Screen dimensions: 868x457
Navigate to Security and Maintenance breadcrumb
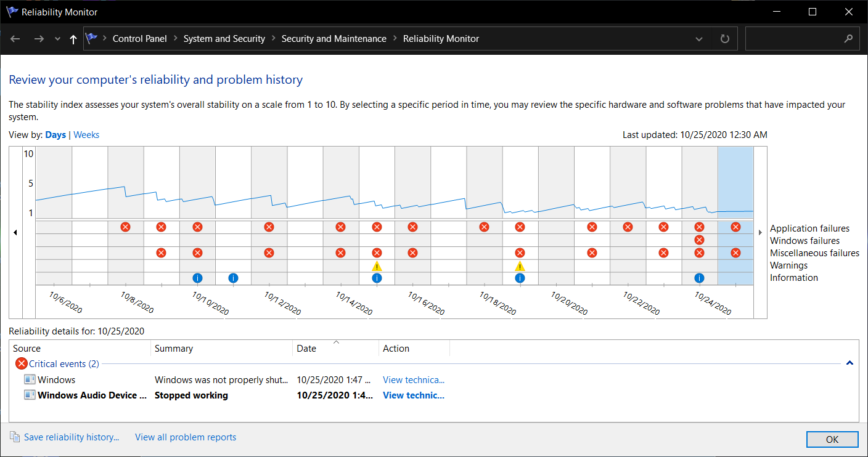[x=334, y=38]
